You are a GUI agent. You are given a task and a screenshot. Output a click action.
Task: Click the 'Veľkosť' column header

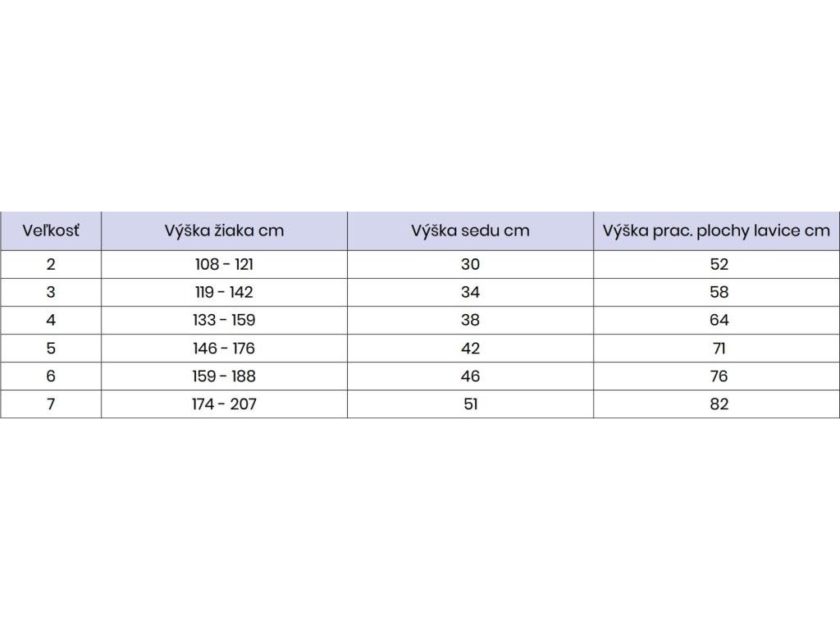tap(51, 231)
